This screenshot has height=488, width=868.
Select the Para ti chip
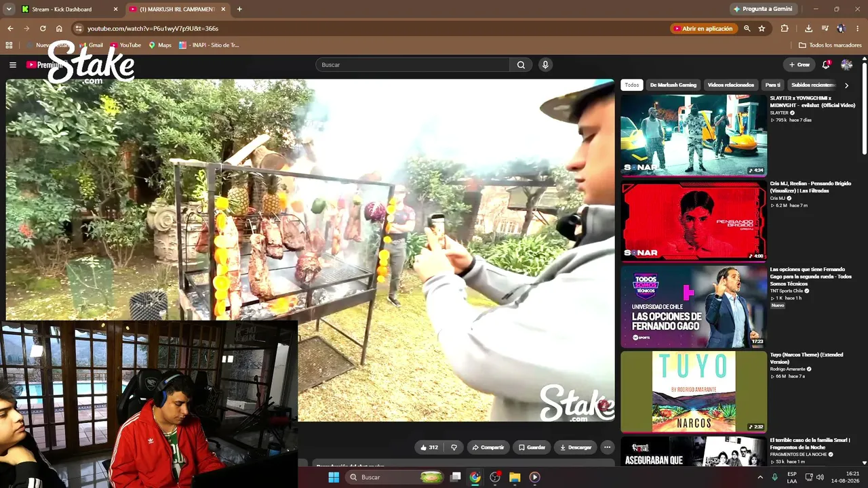click(772, 85)
